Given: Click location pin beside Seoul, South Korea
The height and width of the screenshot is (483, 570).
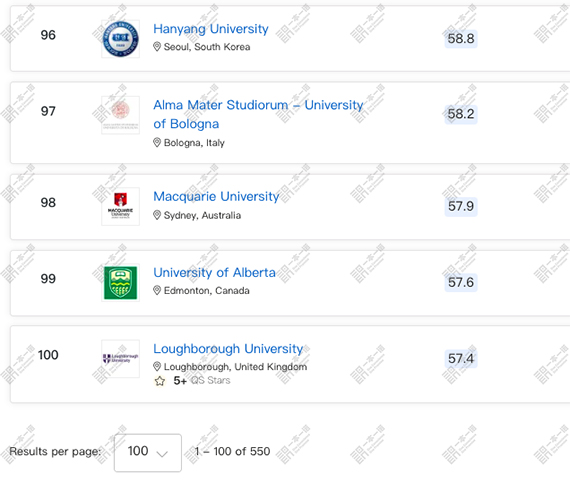Looking at the screenshot, I should [157, 47].
